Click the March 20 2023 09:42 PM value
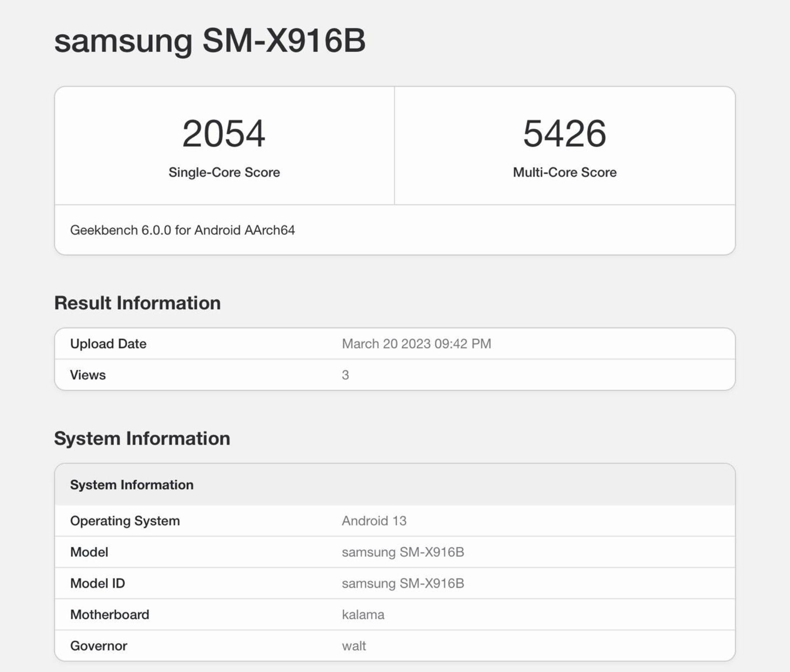This screenshot has height=672, width=790. [416, 344]
